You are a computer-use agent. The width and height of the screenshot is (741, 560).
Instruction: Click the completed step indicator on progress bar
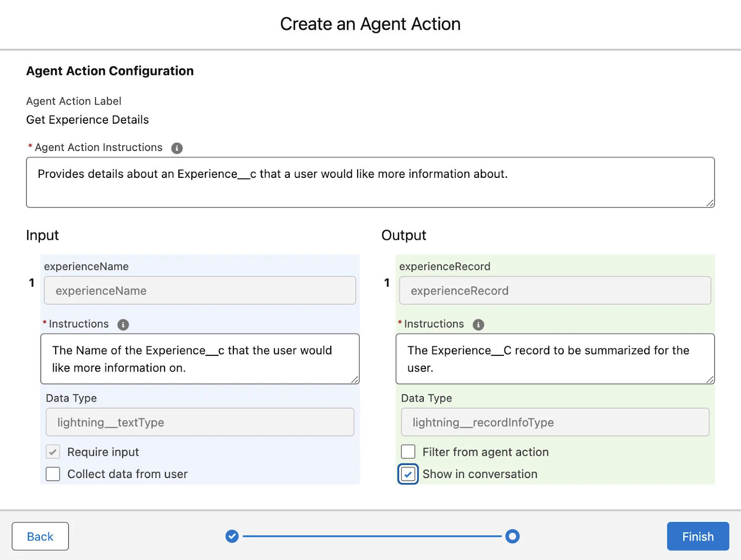coord(232,536)
